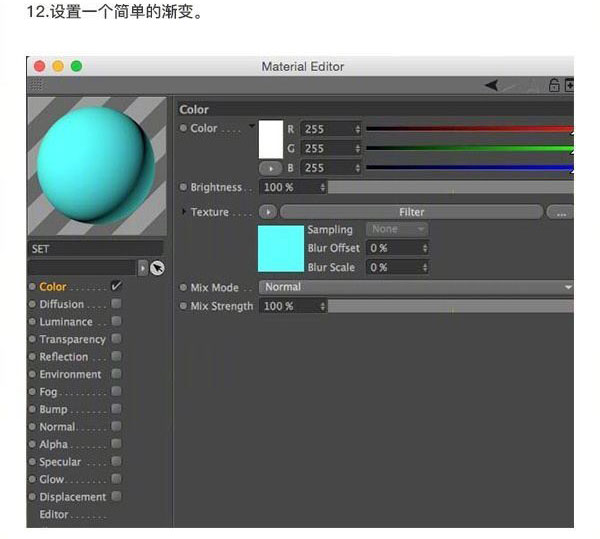Click the green channel slider
Screen dimensions: 600x539
click(470, 148)
